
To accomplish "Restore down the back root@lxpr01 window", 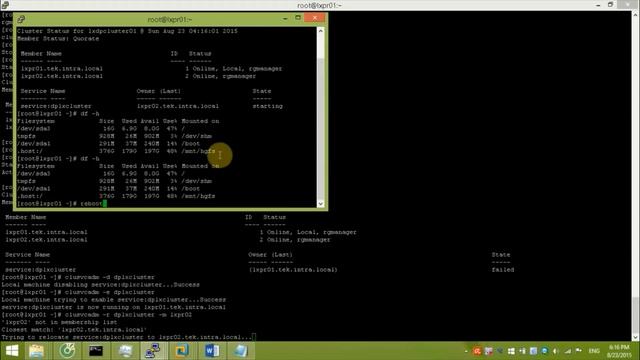I will tap(611, 4).
